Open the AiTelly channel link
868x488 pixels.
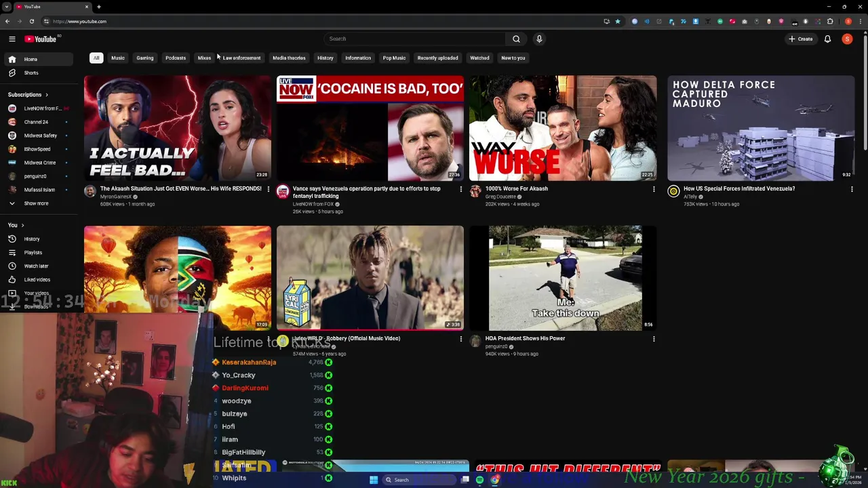pyautogui.click(x=690, y=197)
